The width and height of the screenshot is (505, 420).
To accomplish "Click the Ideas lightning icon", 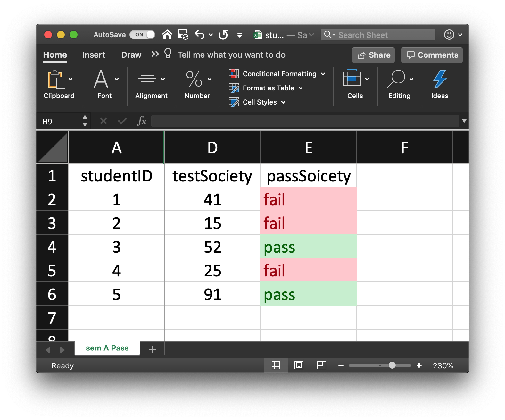I will (440, 79).
